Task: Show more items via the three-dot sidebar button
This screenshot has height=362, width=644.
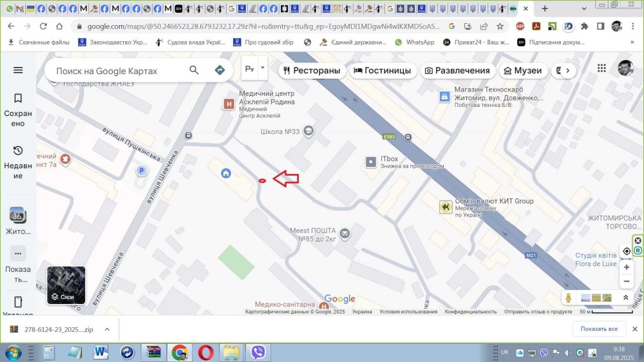Action: [17, 253]
